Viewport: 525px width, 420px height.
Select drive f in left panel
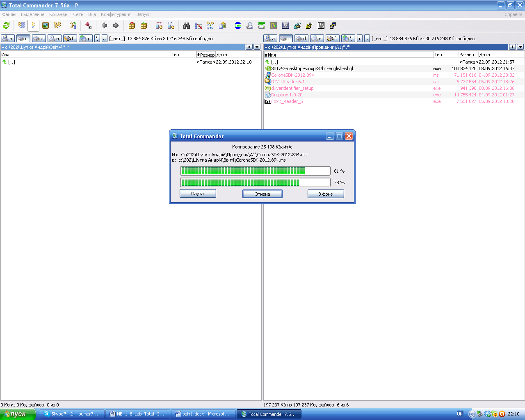coord(70,38)
